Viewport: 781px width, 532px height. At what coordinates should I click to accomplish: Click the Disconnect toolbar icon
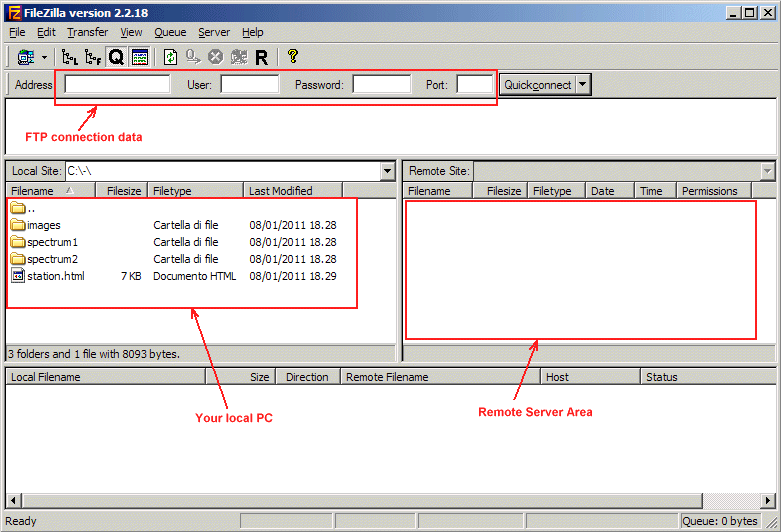[239, 57]
